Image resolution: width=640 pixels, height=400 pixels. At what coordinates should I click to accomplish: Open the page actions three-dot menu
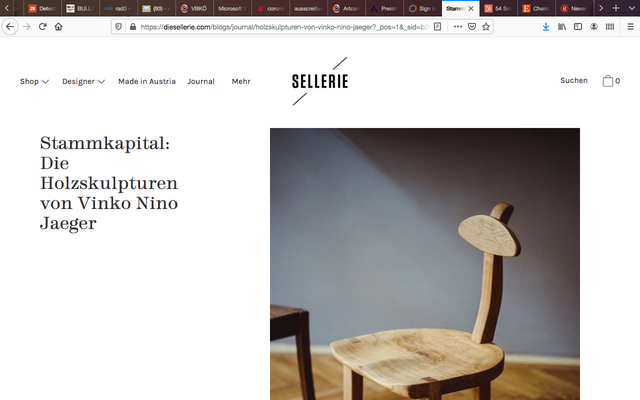(458, 27)
